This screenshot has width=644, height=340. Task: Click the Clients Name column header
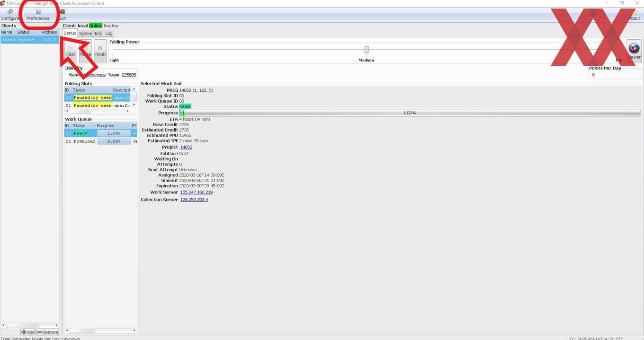click(8, 32)
